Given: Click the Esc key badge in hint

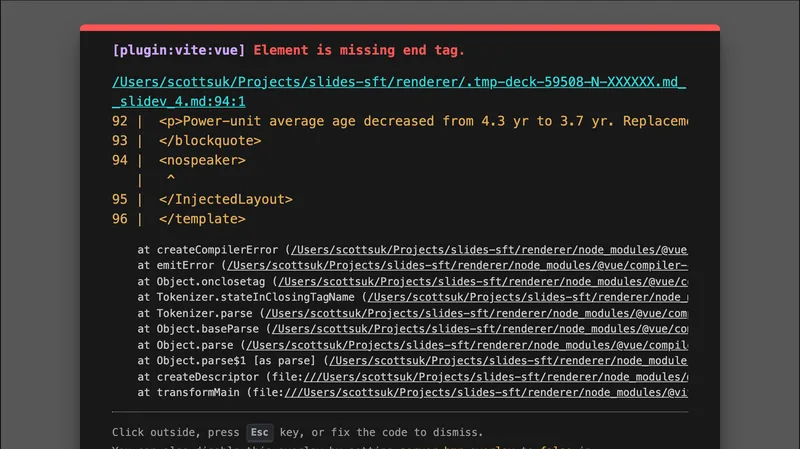Looking at the screenshot, I should coord(260,432).
